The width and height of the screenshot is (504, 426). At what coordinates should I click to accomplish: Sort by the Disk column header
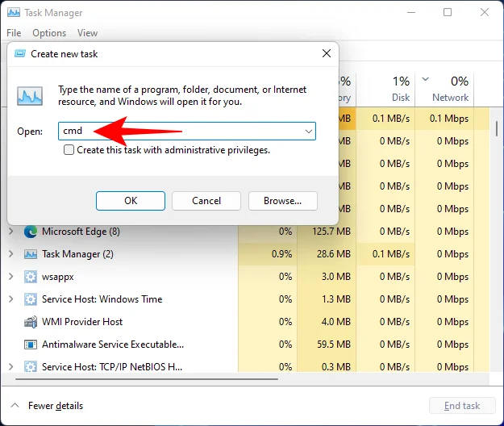tap(385, 90)
